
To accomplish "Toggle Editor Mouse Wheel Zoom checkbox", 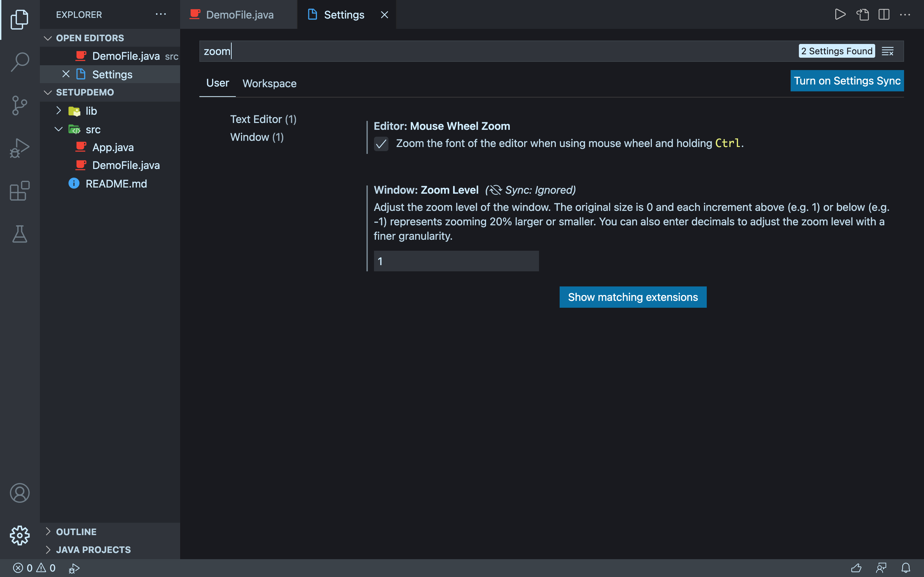I will click(381, 144).
